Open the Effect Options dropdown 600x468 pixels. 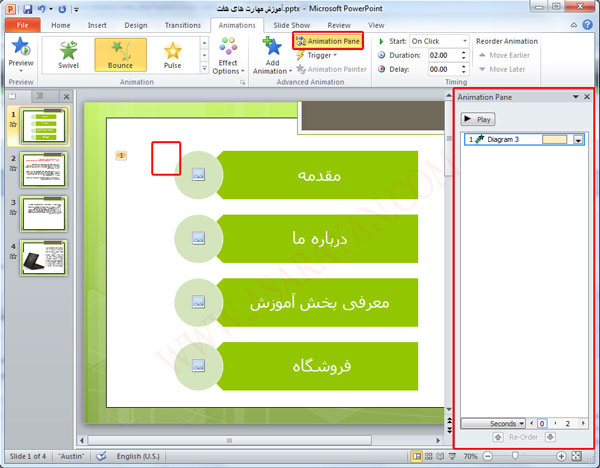pos(227,58)
